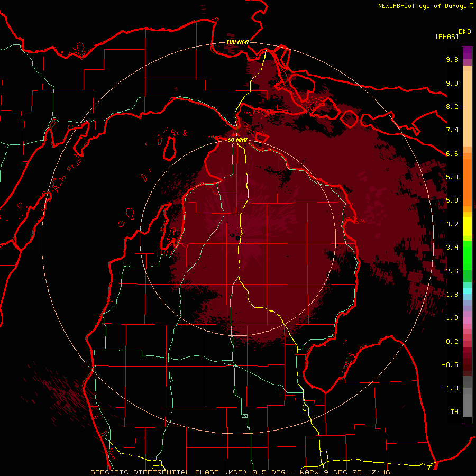Click the 5.0 scale value
Image resolution: width=476 pixels, height=476 pixels.
[x=452, y=200]
